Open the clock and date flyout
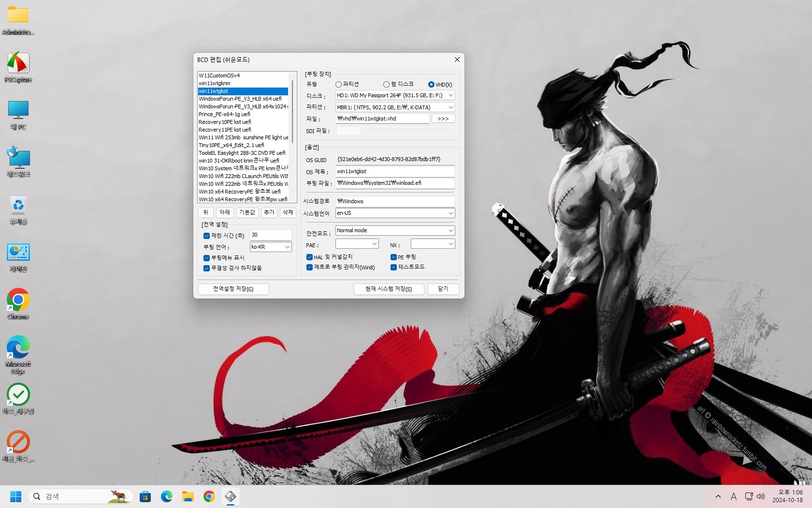The image size is (812, 508). point(787,496)
